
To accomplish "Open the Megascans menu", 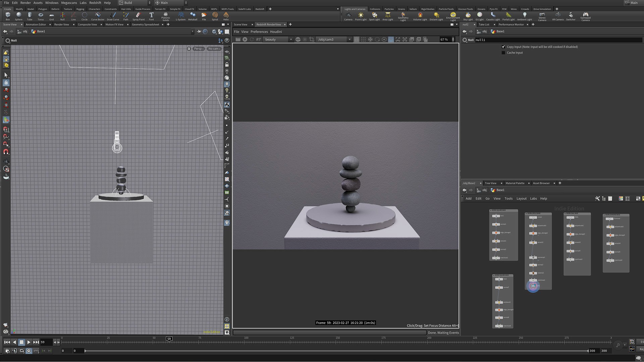I will pos(69,3).
